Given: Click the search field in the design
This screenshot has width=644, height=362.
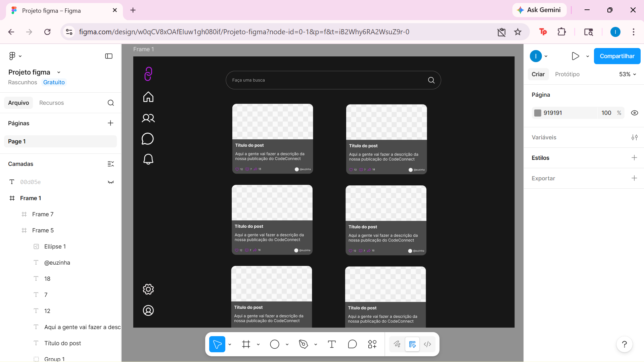Looking at the screenshot, I should 333,80.
